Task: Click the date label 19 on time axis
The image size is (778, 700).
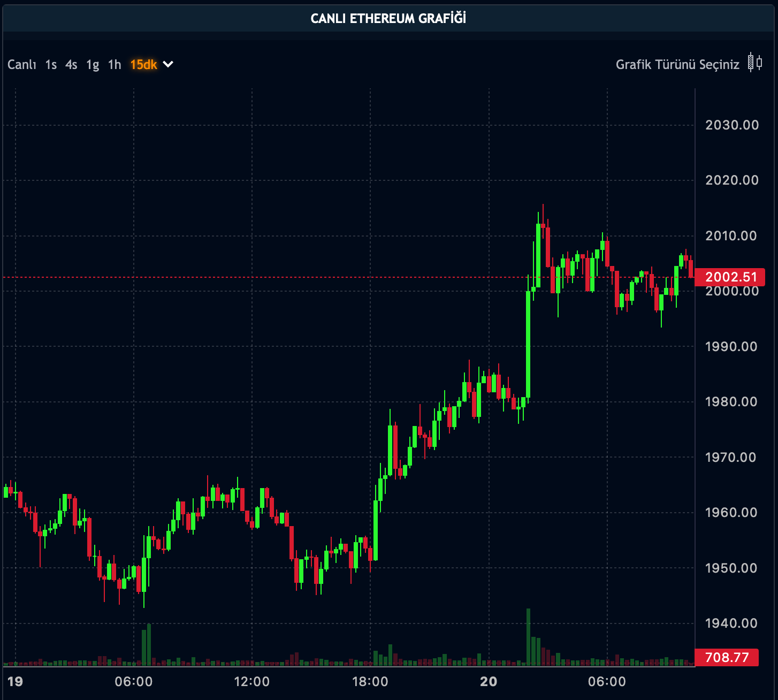Action: pos(16,682)
